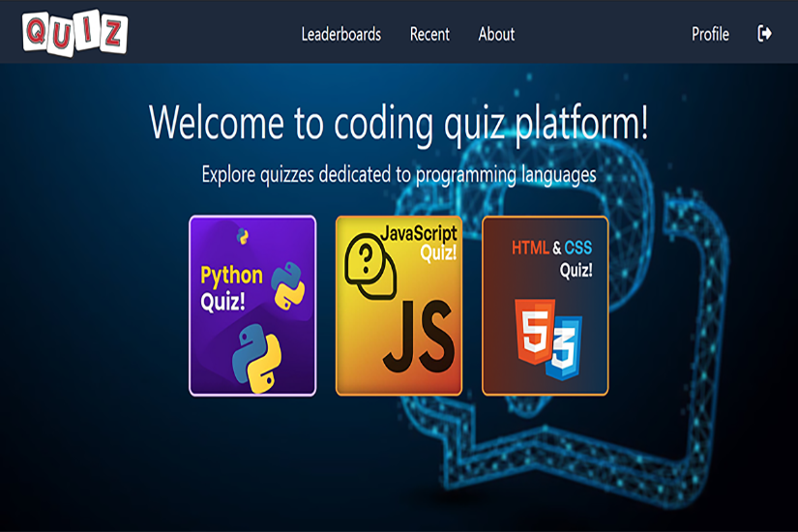Click the "Python Quiz!" title text
Screen dimensions: 798x532
[x=230, y=288]
